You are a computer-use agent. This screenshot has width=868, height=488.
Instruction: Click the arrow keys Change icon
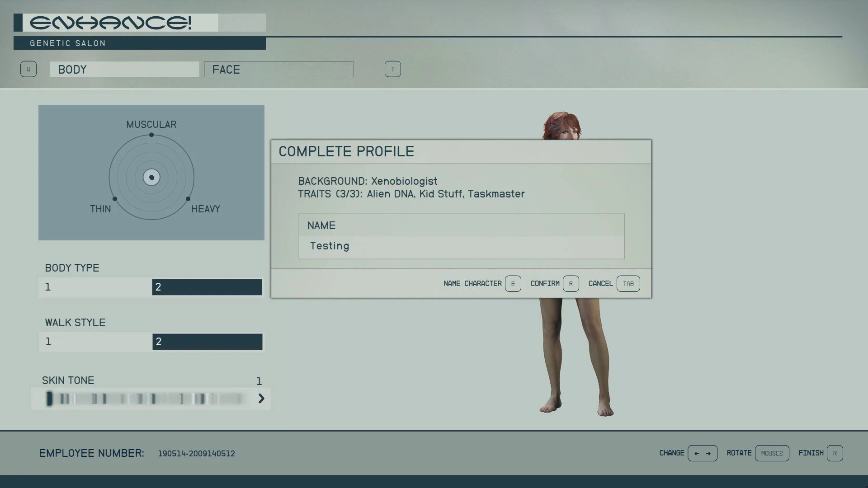pyautogui.click(x=703, y=453)
